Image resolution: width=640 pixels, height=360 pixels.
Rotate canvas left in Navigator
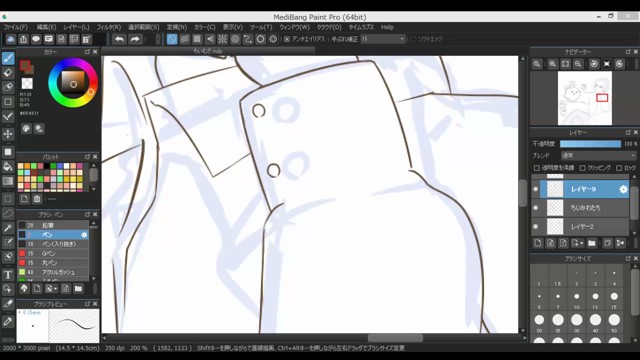(594, 64)
